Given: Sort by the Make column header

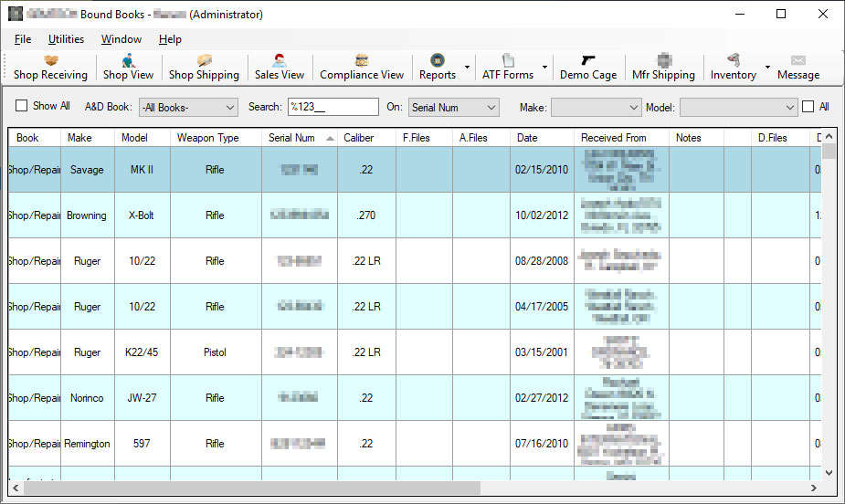Looking at the screenshot, I should [x=88, y=138].
